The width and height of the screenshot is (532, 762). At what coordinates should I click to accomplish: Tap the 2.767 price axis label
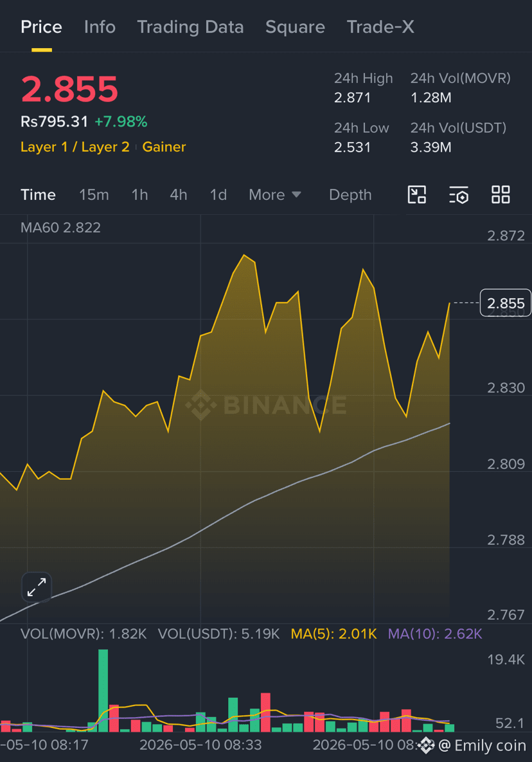tap(506, 615)
